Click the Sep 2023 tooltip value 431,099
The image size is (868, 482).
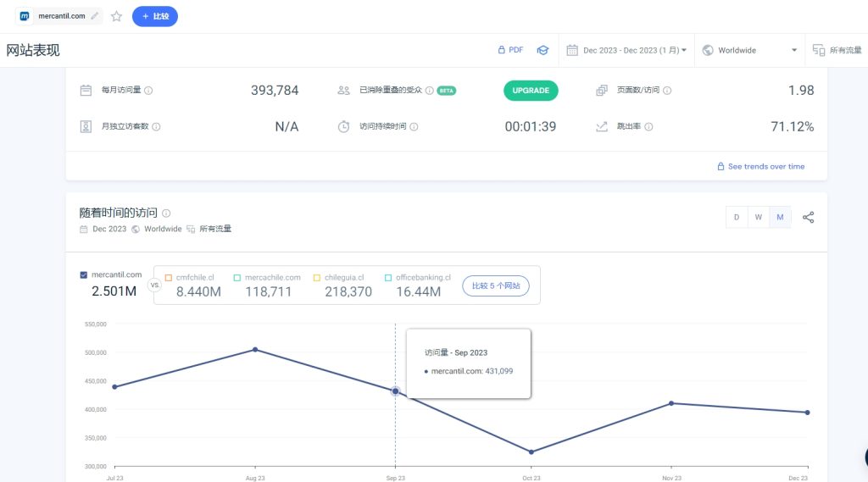(x=498, y=371)
